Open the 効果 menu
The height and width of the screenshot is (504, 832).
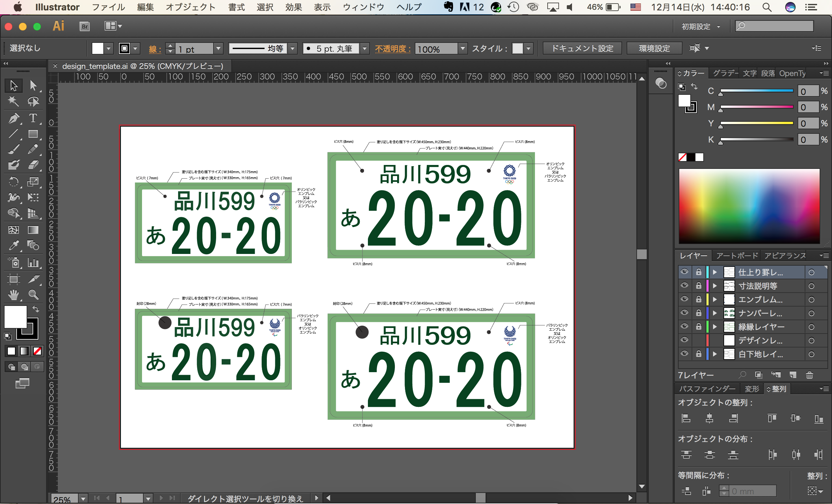click(x=293, y=7)
